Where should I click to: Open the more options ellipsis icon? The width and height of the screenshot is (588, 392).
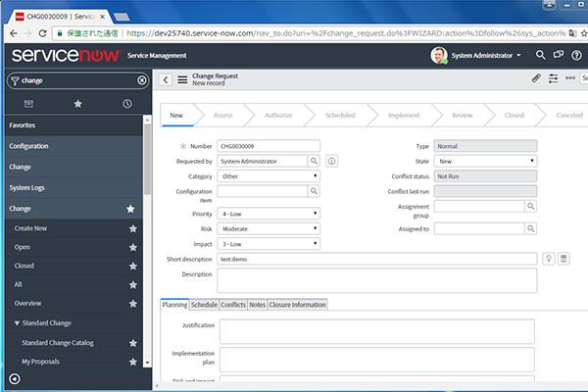click(x=570, y=78)
